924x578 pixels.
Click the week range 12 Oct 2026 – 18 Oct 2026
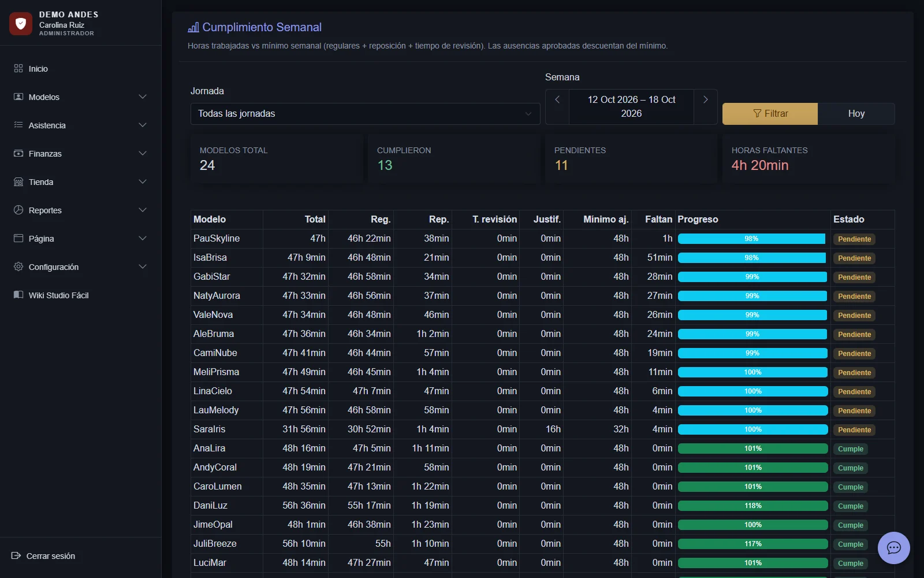tap(631, 106)
